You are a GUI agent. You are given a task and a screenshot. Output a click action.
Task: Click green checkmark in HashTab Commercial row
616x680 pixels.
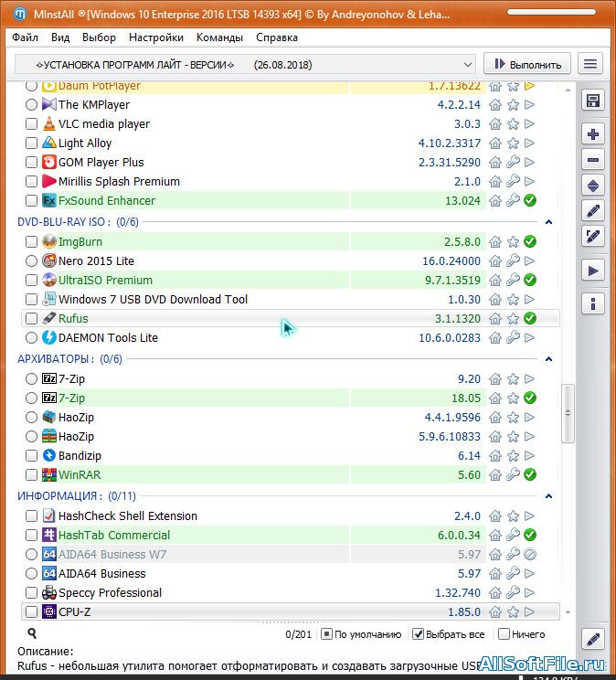[x=530, y=536]
